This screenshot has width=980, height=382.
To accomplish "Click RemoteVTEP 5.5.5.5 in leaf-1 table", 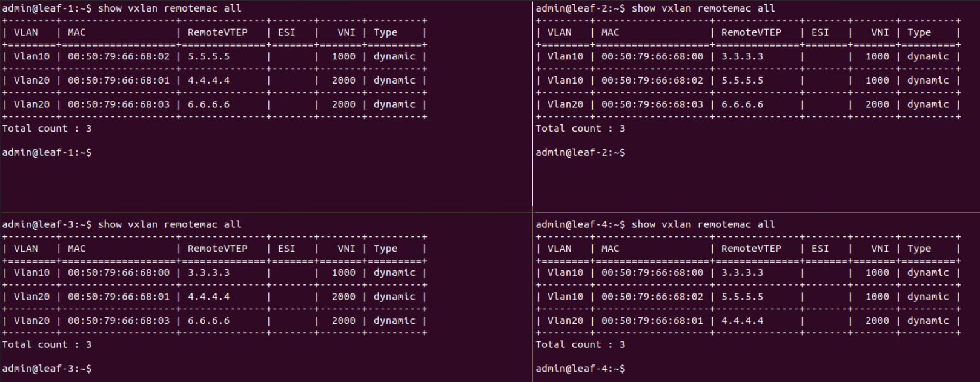I will (208, 56).
